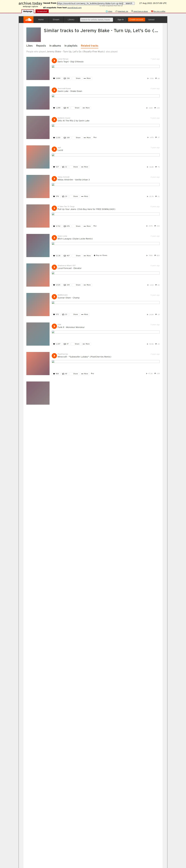Screen dimensions: 186x868
Task: Open More menu for Lucid
Action: pyautogui.click(x=85, y=167)
